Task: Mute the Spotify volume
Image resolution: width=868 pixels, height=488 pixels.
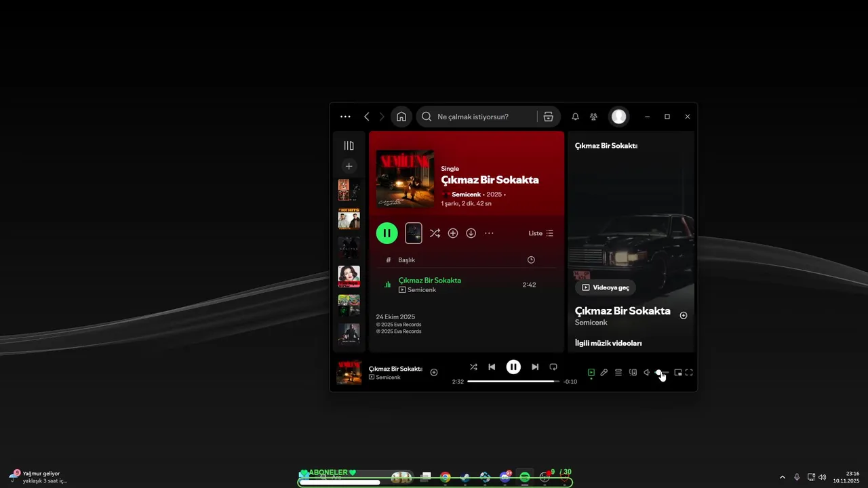Action: [x=647, y=372]
